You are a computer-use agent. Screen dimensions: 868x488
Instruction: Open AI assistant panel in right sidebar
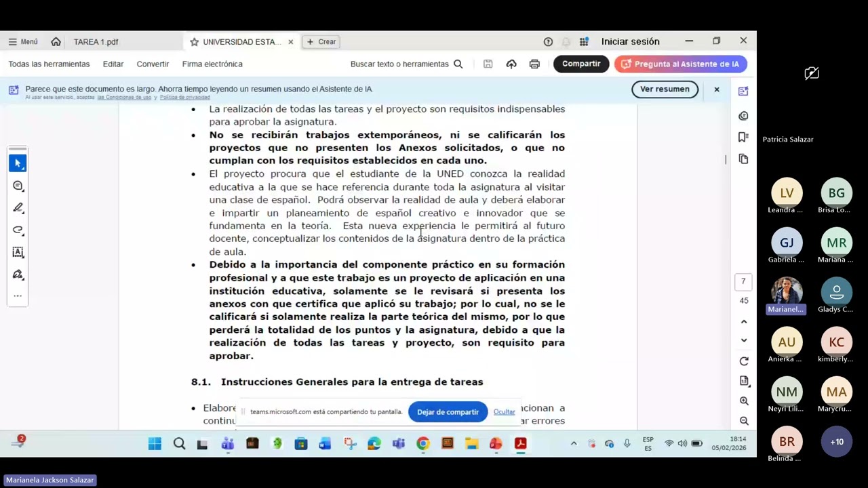743,91
